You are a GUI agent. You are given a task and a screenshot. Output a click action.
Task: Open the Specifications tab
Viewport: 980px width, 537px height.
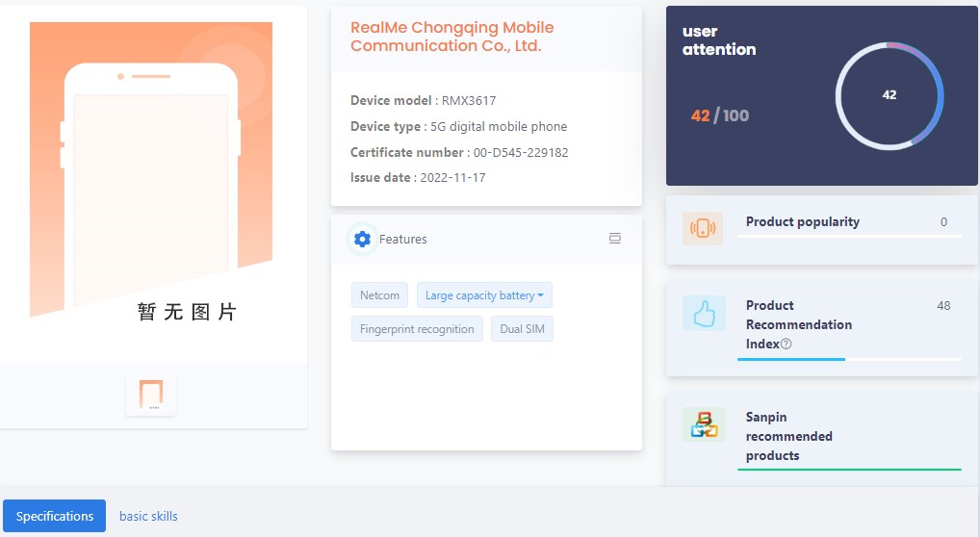54,516
